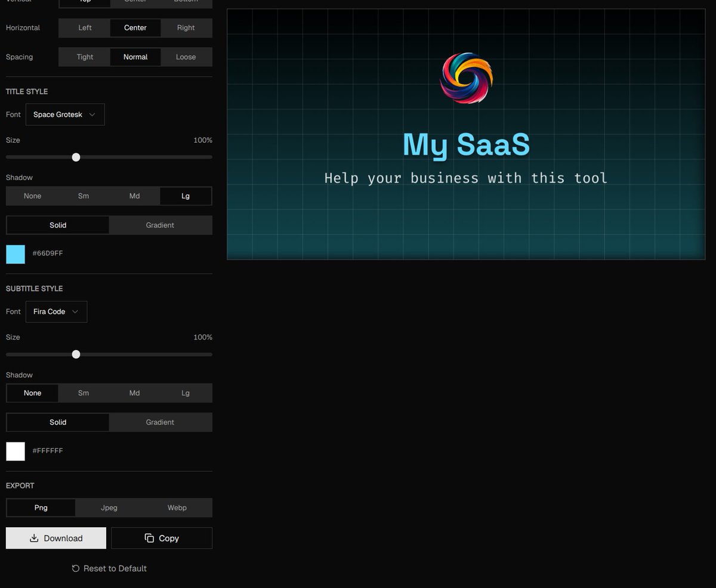The height and width of the screenshot is (588, 716).
Task: Open the Fira Code subtitle font dropdown
Action: tap(56, 311)
